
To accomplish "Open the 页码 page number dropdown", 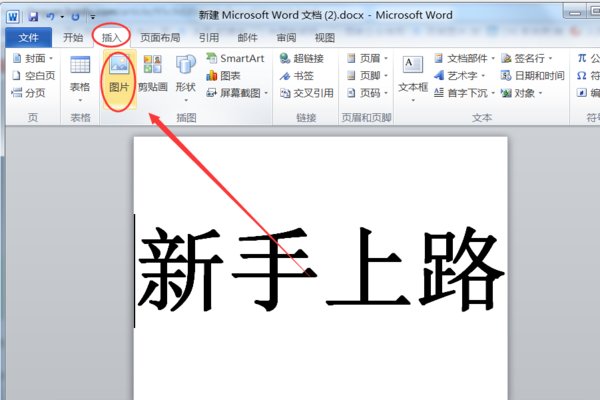I will pos(367,93).
